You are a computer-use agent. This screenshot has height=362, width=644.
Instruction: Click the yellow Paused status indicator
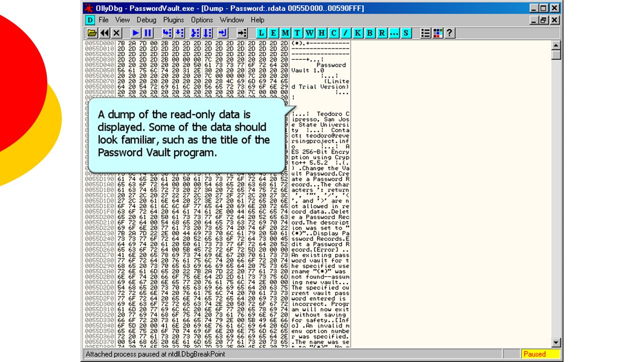click(x=540, y=354)
